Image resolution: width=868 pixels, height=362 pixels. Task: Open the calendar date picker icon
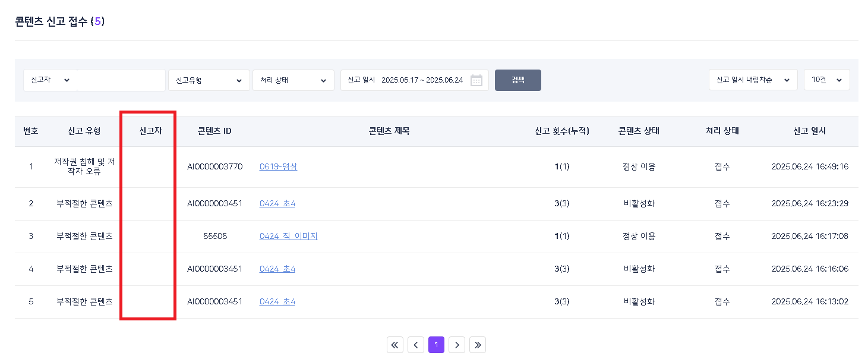pyautogui.click(x=476, y=80)
